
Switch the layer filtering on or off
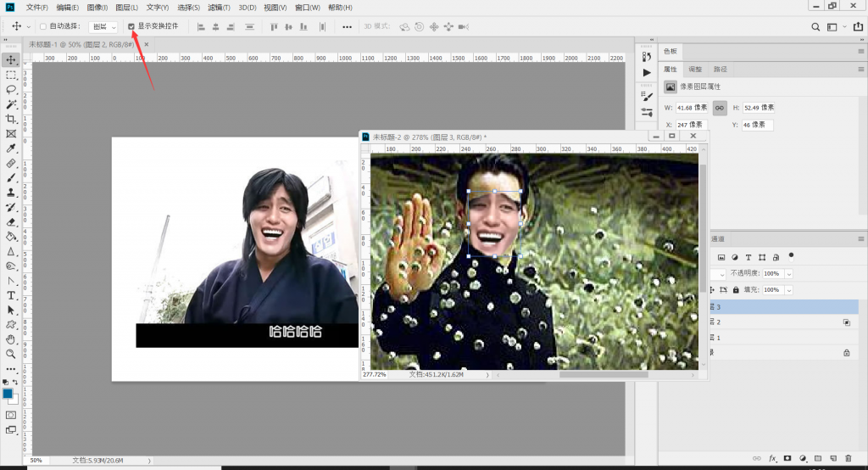tap(791, 255)
